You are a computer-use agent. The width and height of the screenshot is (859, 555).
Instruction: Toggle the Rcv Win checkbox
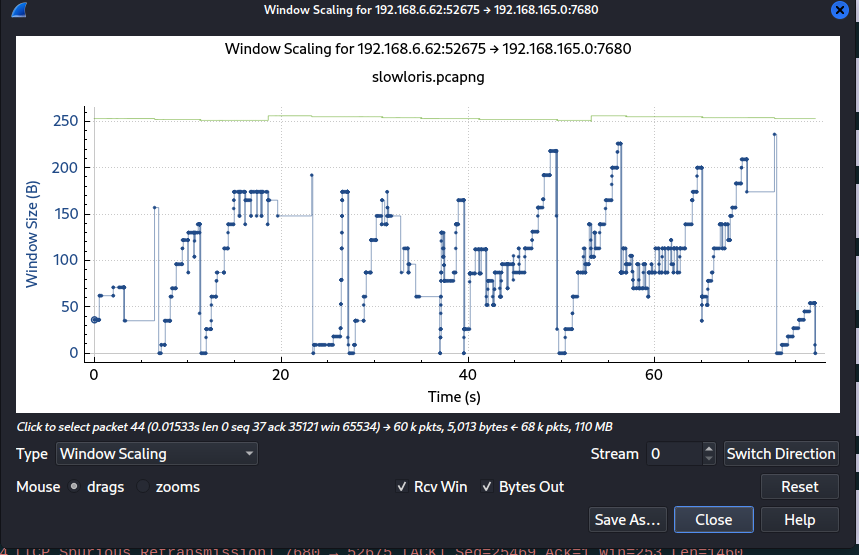point(403,487)
